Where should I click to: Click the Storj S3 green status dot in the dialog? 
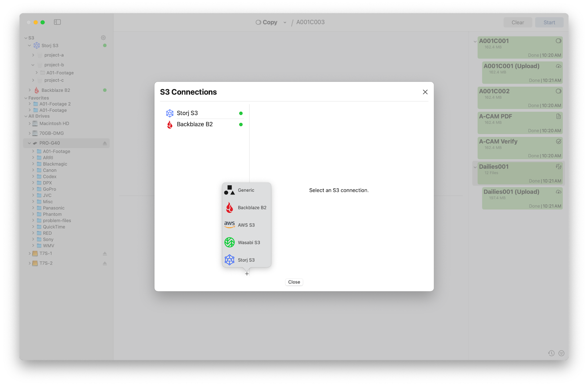pos(241,113)
